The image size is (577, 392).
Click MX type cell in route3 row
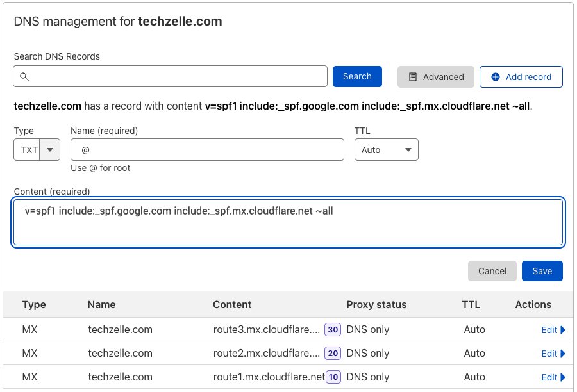click(x=29, y=329)
